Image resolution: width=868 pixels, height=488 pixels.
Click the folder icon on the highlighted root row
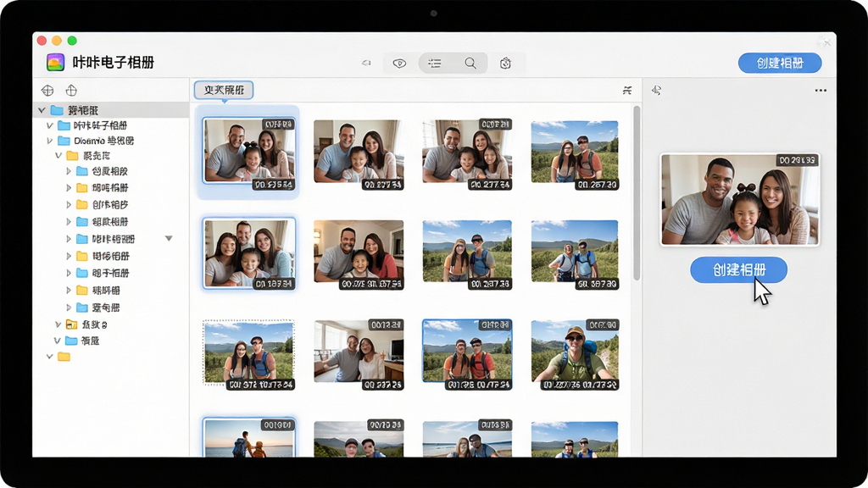[x=57, y=110]
